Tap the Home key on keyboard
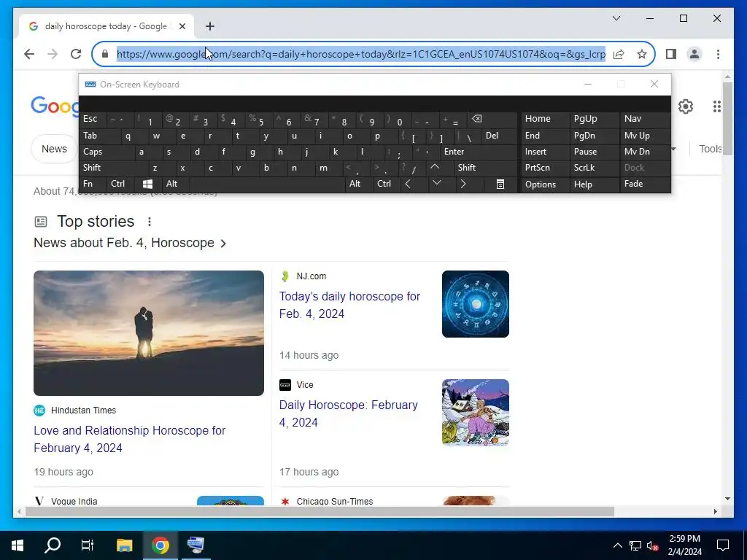Image resolution: width=747 pixels, height=560 pixels. click(x=544, y=120)
